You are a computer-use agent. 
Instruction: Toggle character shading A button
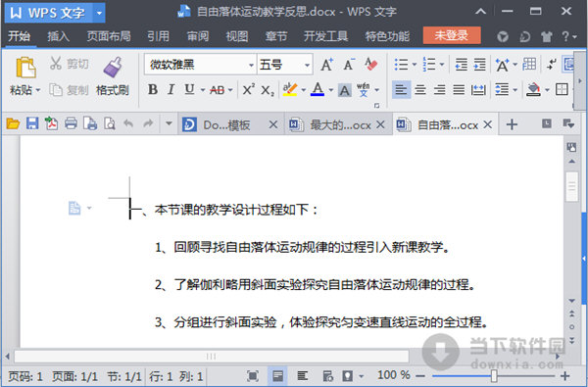coord(345,90)
